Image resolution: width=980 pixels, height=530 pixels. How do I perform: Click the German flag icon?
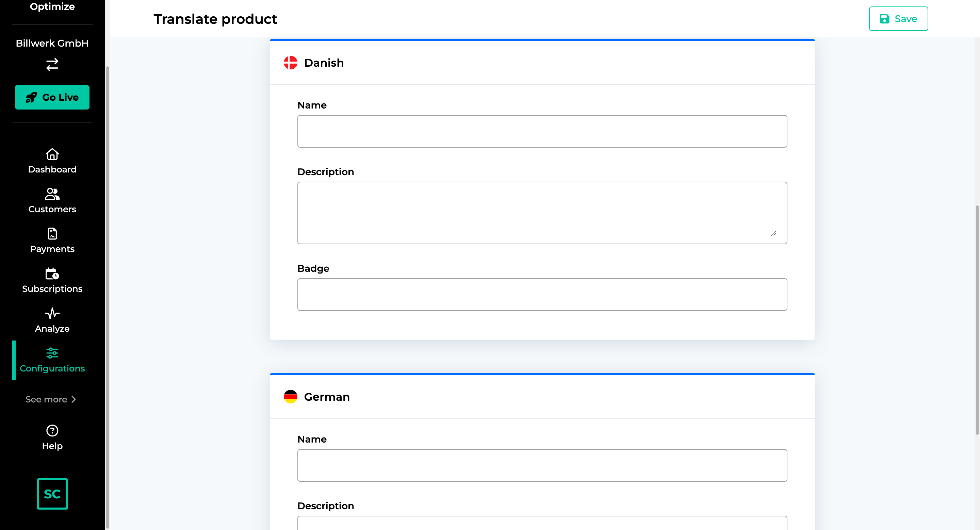(290, 397)
